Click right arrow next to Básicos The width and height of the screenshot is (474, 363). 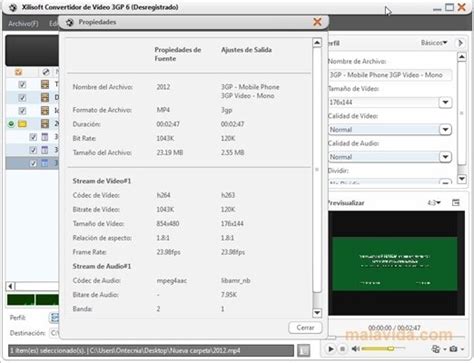(461, 43)
